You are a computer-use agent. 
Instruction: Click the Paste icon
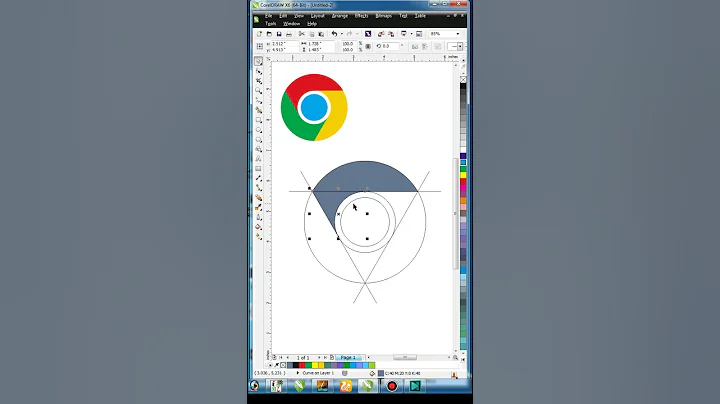pos(321,34)
